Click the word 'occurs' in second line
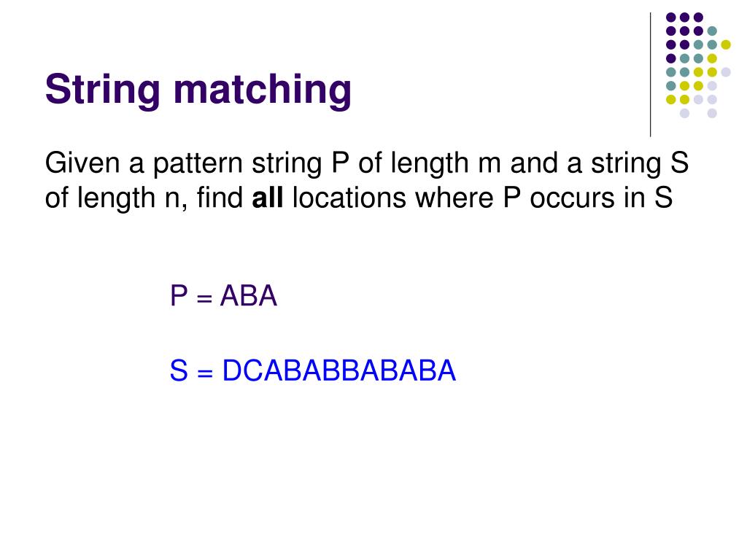This screenshot has height=560, width=747. [572, 198]
